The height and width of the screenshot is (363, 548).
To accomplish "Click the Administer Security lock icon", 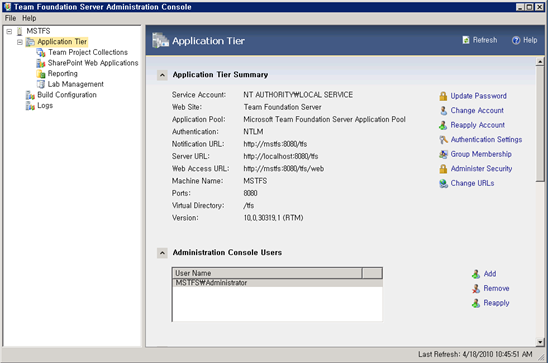I will pos(443,169).
